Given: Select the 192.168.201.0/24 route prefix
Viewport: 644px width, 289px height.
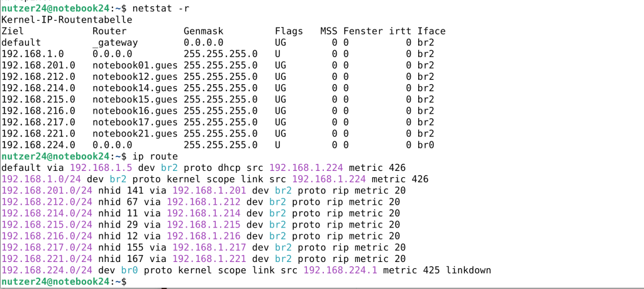Looking at the screenshot, I should coord(47,190).
